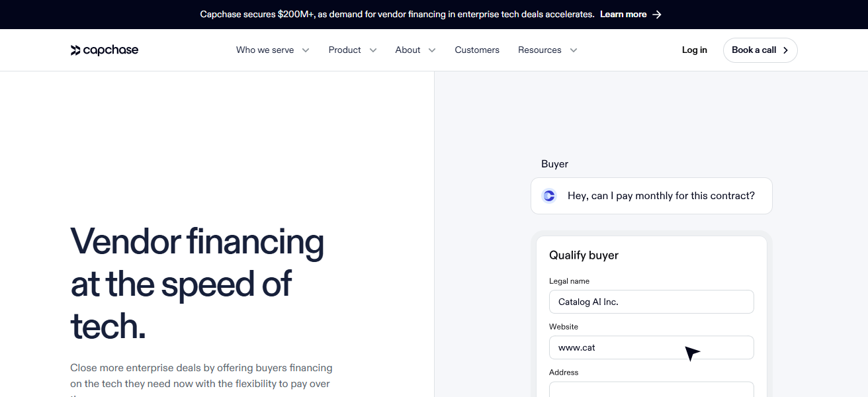Image resolution: width=868 pixels, height=397 pixels.
Task: Expand the Resources dropdown chevron
Action: pos(574,50)
